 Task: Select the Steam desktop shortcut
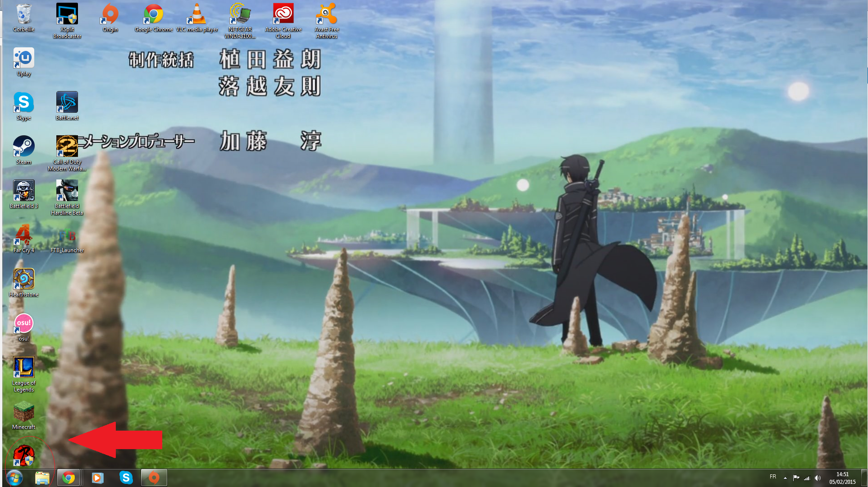(x=23, y=151)
